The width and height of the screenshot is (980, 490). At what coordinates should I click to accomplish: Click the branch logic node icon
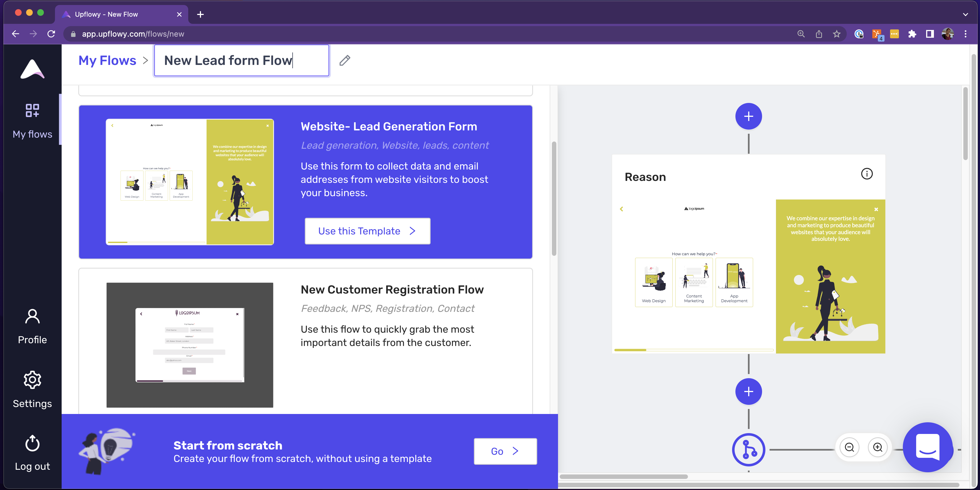tap(748, 450)
